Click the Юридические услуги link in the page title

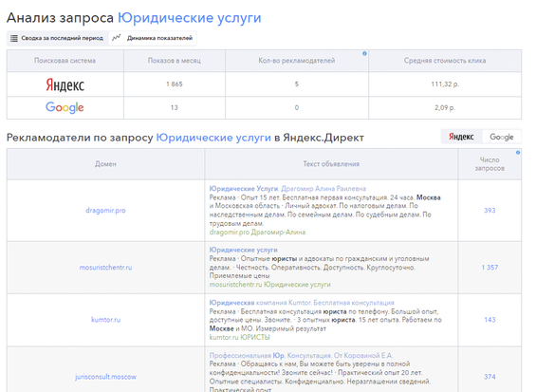click(x=190, y=18)
